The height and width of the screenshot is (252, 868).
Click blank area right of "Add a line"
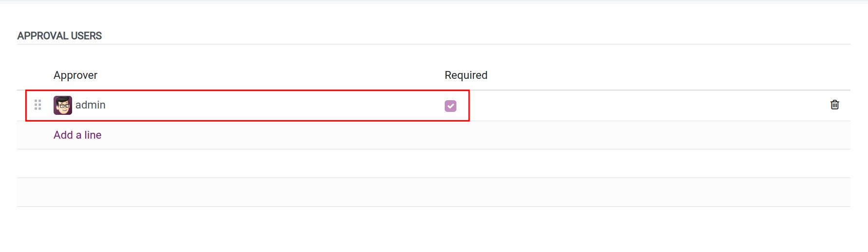438,135
